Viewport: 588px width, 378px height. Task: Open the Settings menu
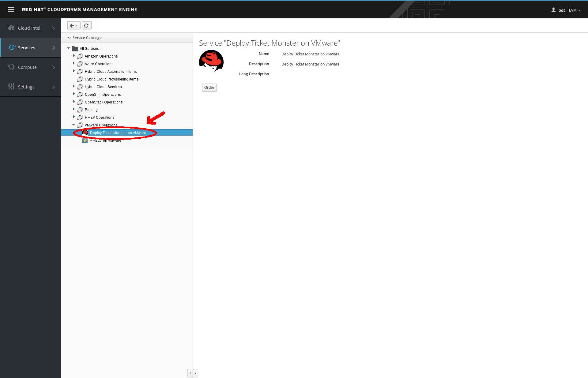coord(31,87)
